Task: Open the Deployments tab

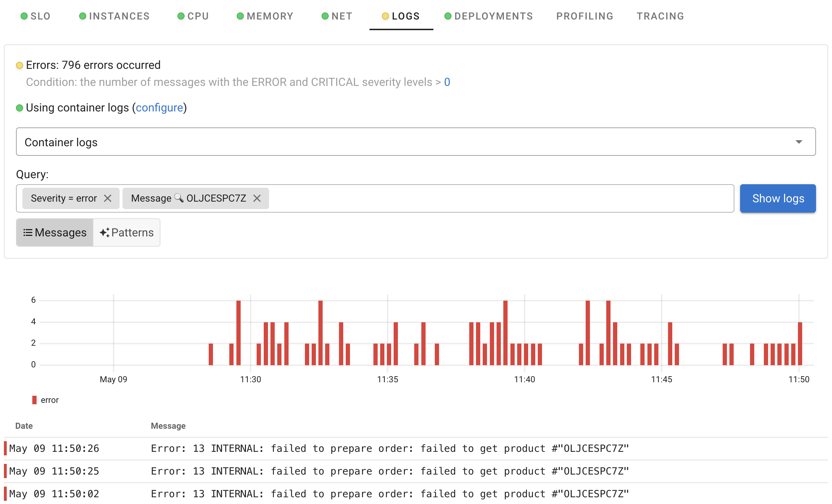Action: click(x=489, y=16)
